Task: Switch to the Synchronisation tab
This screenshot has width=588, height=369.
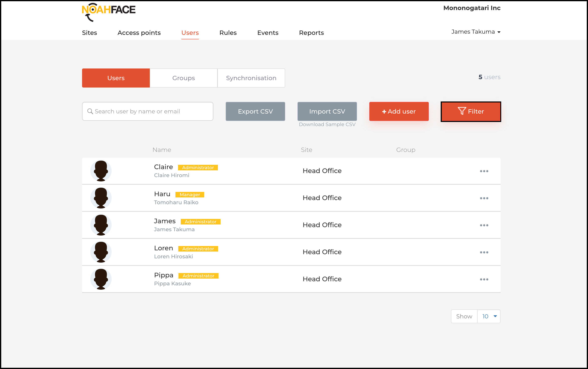Action: tap(251, 78)
